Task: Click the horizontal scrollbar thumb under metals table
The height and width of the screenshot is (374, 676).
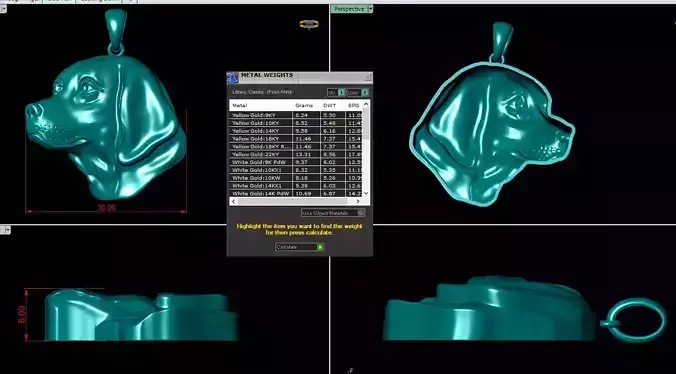Action: (292, 201)
